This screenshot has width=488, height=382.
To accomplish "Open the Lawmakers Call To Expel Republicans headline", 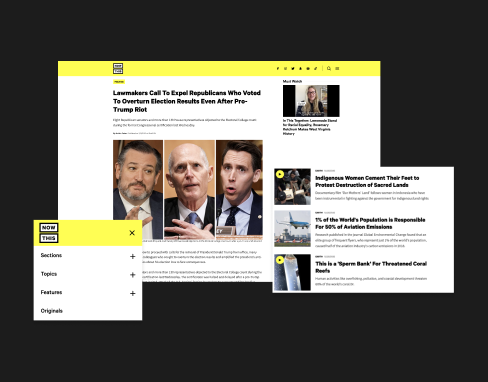I will (x=187, y=101).
